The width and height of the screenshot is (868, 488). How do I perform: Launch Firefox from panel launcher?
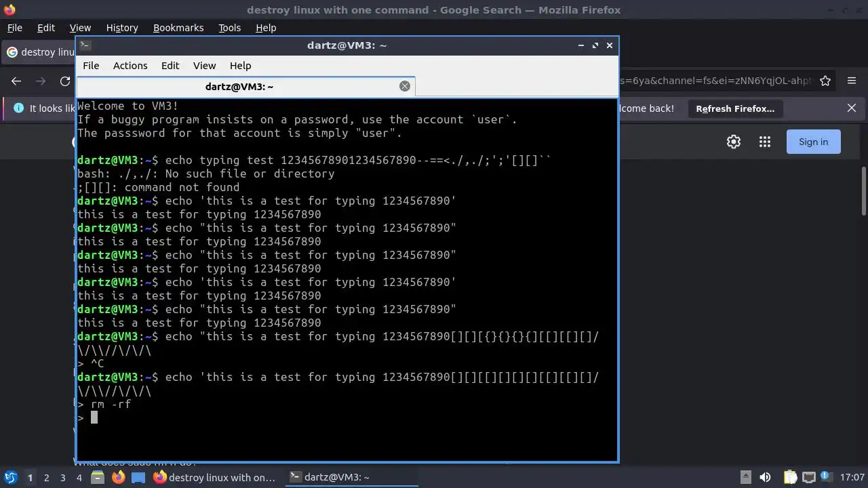118,477
